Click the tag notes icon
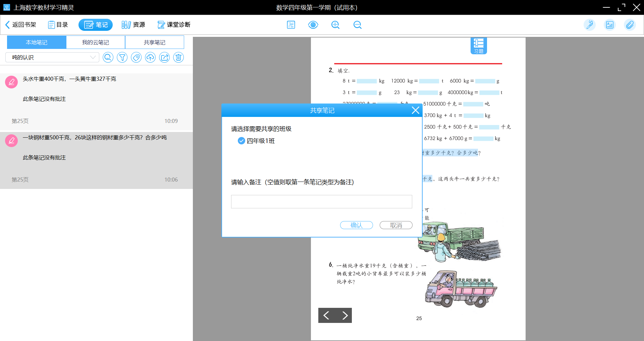This screenshot has height=341, width=644. pyautogui.click(x=136, y=58)
